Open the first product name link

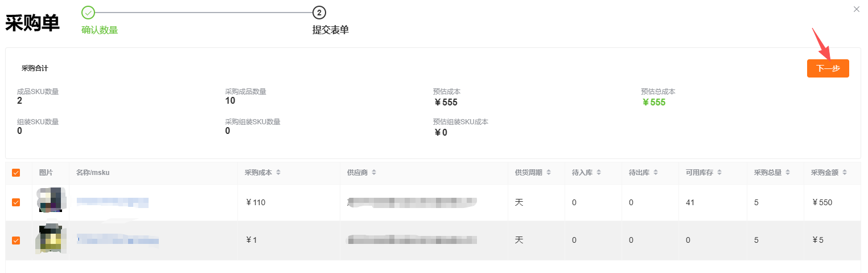tap(112, 202)
